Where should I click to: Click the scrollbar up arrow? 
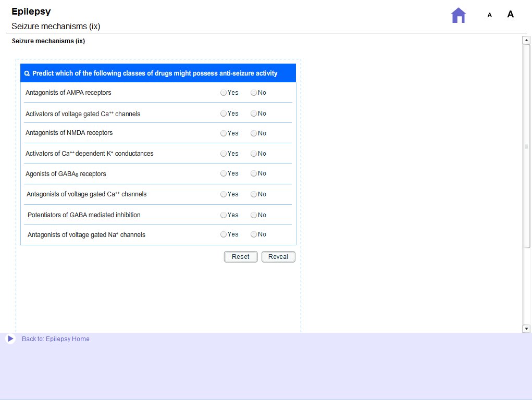pyautogui.click(x=526, y=39)
